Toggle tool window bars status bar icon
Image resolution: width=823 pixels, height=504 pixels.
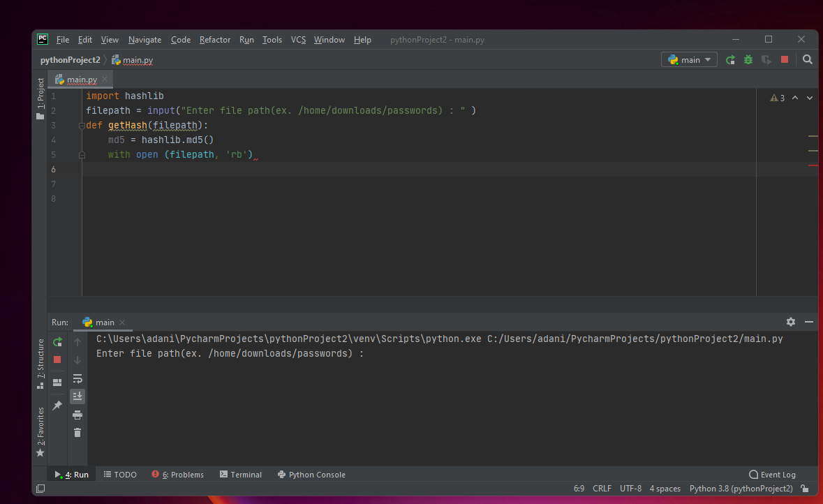pyautogui.click(x=40, y=489)
